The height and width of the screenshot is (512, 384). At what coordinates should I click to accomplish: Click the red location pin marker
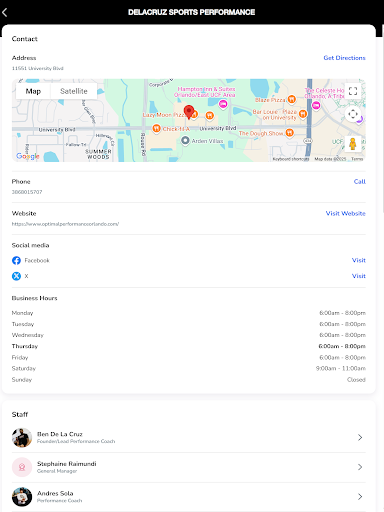[x=189, y=112]
